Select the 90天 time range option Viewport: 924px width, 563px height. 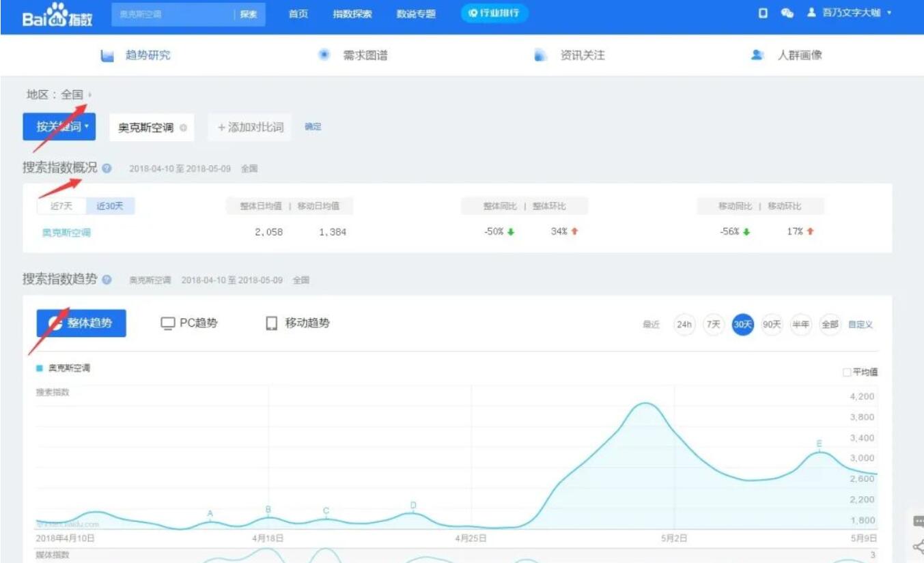click(x=771, y=325)
